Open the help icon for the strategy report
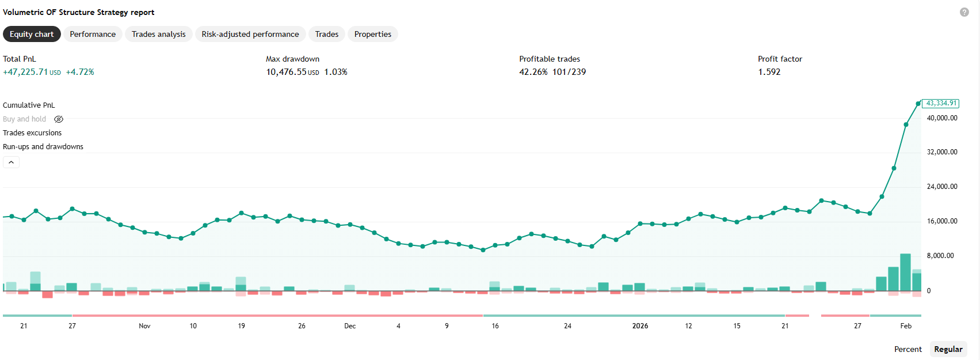The height and width of the screenshot is (360, 980). click(x=964, y=12)
